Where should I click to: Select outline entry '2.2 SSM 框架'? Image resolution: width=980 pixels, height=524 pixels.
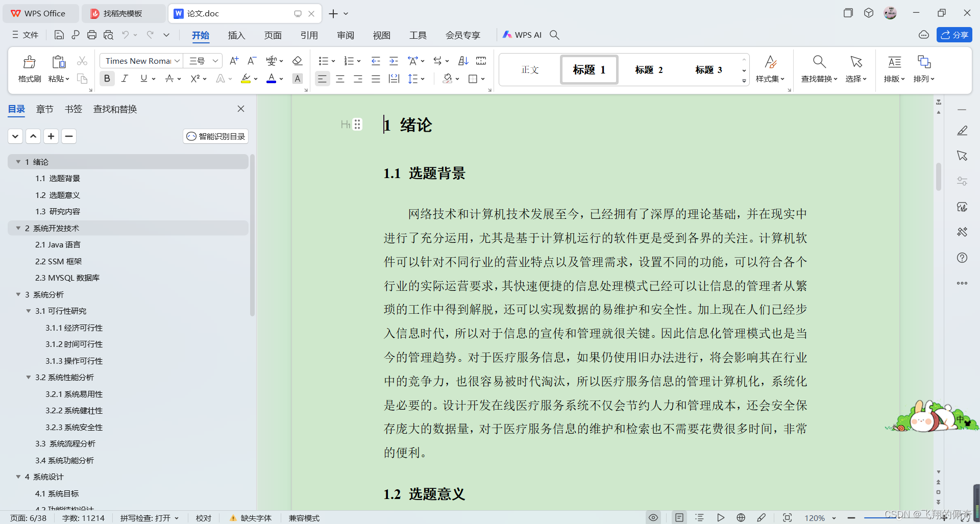point(58,261)
